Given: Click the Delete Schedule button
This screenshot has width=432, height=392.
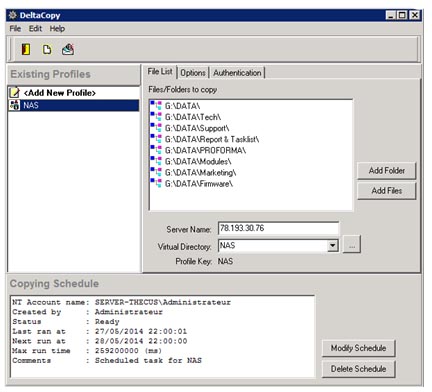Looking at the screenshot, I should (358, 369).
